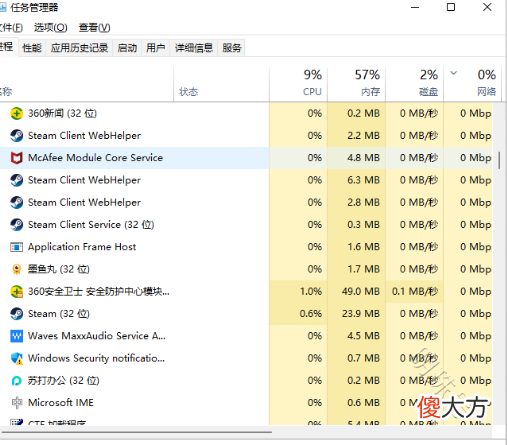
Task: Select the Steam Client Service (32 位) name
Action: coord(91,225)
